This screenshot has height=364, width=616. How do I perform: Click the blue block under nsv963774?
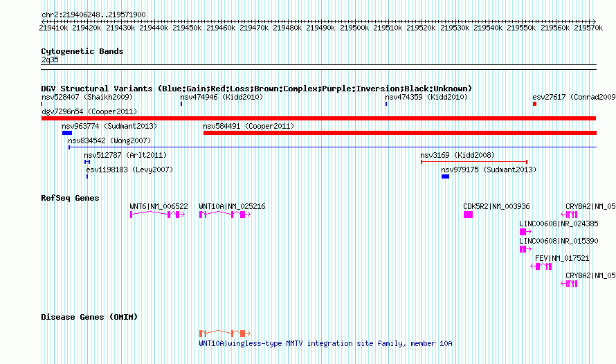click(x=67, y=133)
